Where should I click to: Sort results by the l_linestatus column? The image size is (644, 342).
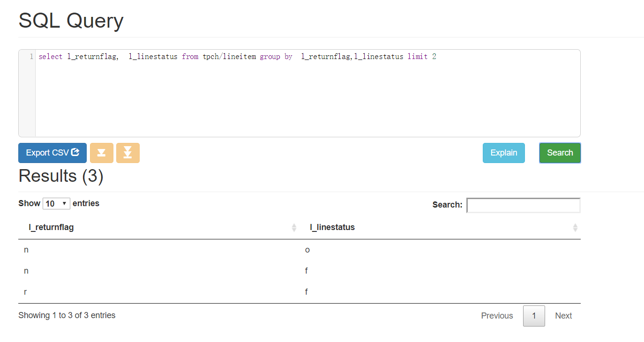click(333, 228)
